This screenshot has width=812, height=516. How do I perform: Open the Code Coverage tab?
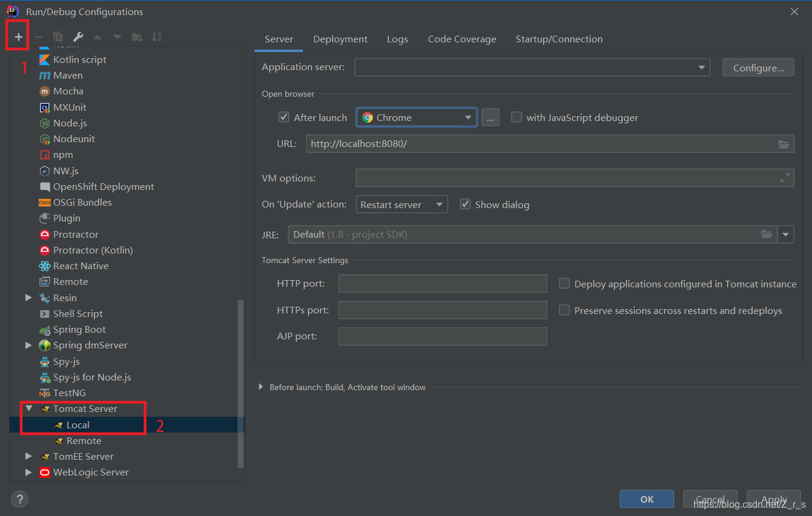pos(462,39)
